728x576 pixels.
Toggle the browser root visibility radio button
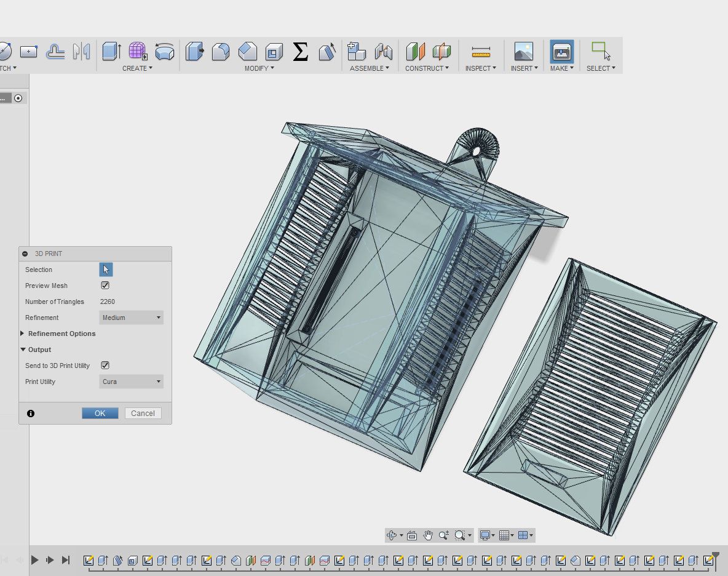(18, 98)
